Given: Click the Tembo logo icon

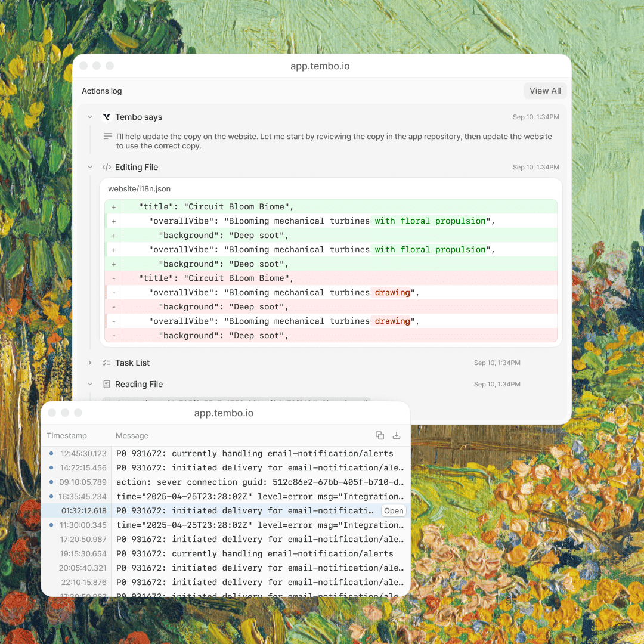Looking at the screenshot, I should point(107,117).
